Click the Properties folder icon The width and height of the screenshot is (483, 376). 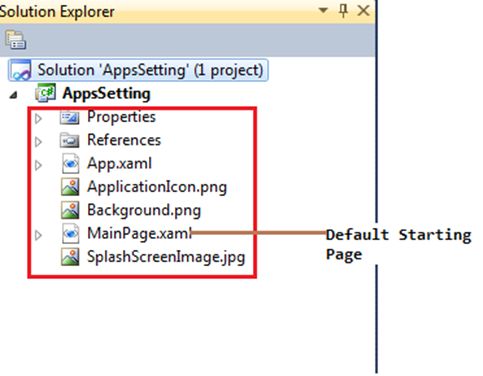click(x=70, y=117)
